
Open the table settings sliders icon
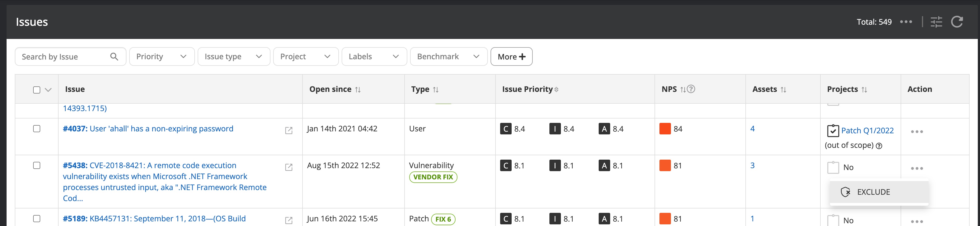pyautogui.click(x=936, y=22)
